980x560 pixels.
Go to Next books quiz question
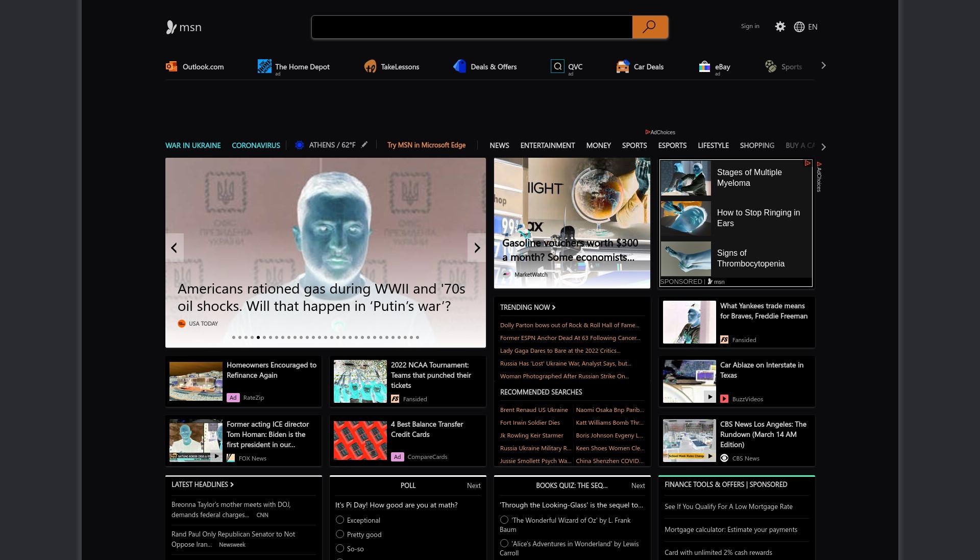(x=638, y=485)
